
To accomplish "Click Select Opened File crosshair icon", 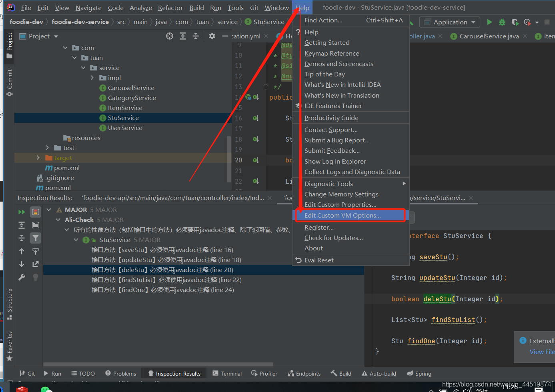I will pos(170,36).
